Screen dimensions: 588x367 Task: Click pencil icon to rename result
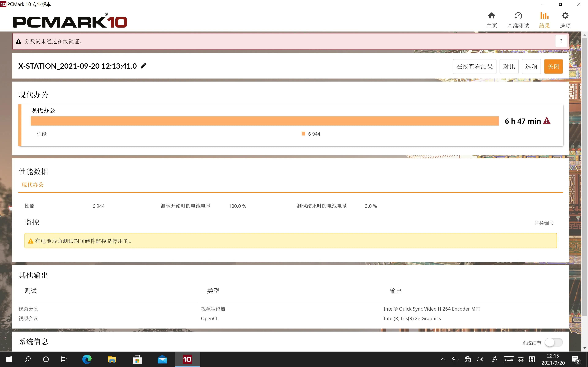pos(143,66)
